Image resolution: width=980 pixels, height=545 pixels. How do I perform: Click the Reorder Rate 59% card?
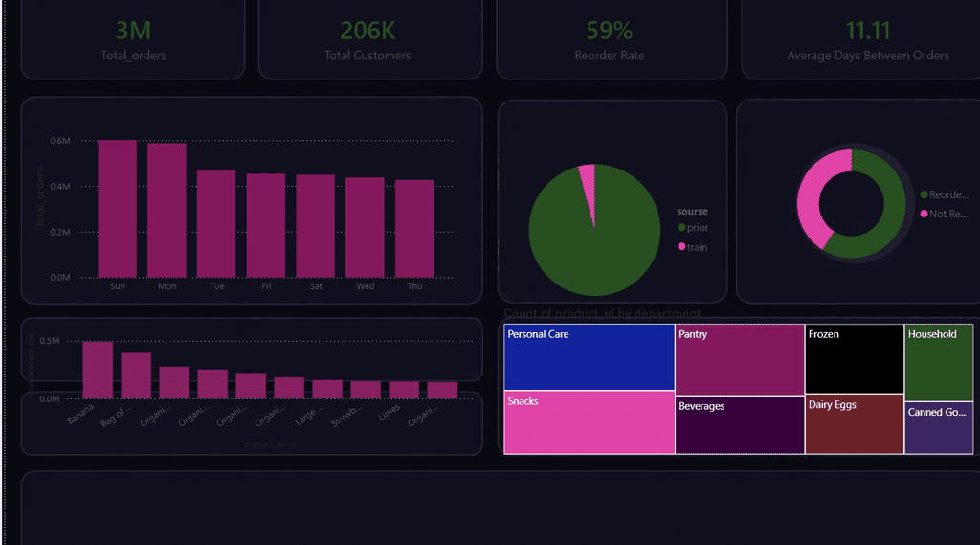612,39
